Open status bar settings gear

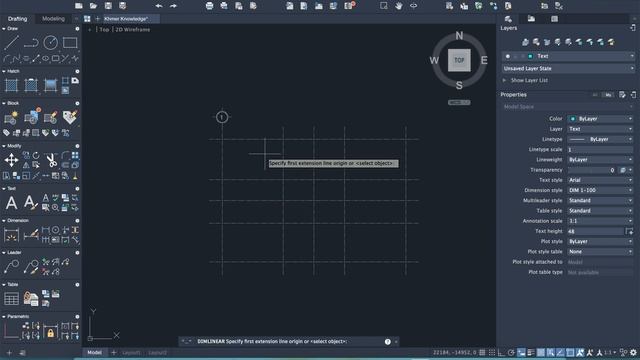tap(633, 352)
